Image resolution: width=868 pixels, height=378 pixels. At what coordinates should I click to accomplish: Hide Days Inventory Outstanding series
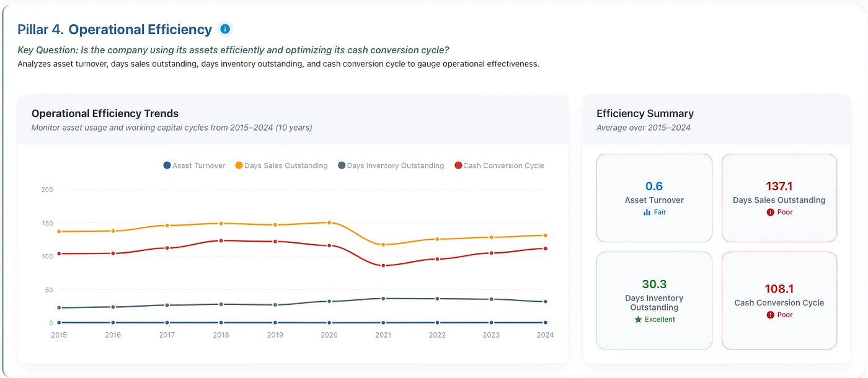(391, 165)
